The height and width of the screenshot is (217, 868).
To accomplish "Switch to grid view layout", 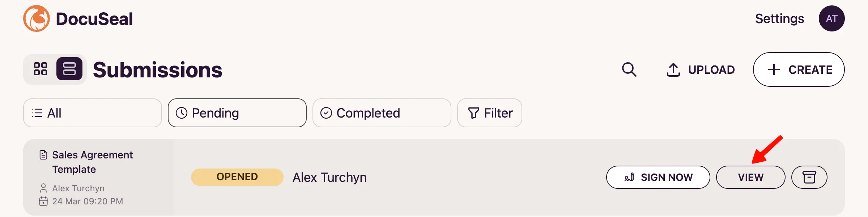I will (x=41, y=69).
